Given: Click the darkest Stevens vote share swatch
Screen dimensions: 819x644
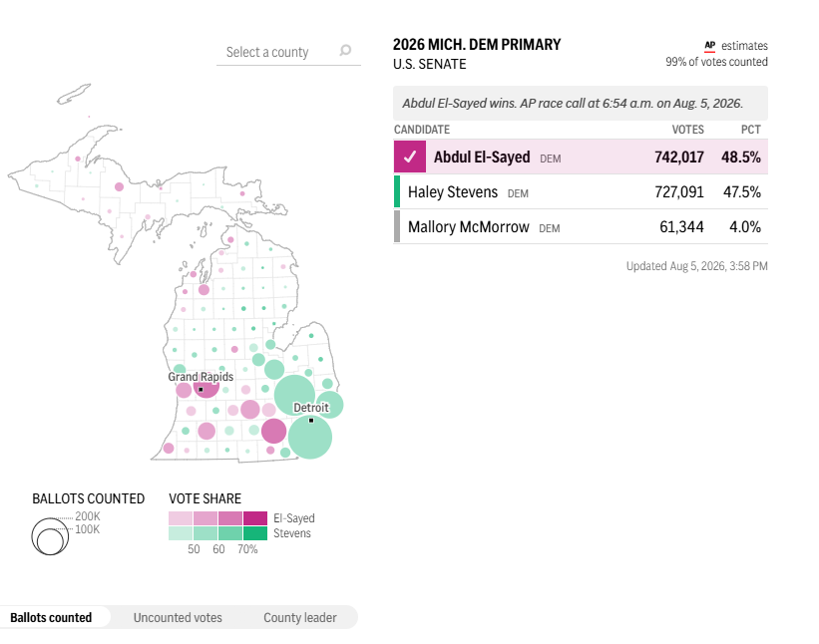Looking at the screenshot, I should tap(255, 533).
